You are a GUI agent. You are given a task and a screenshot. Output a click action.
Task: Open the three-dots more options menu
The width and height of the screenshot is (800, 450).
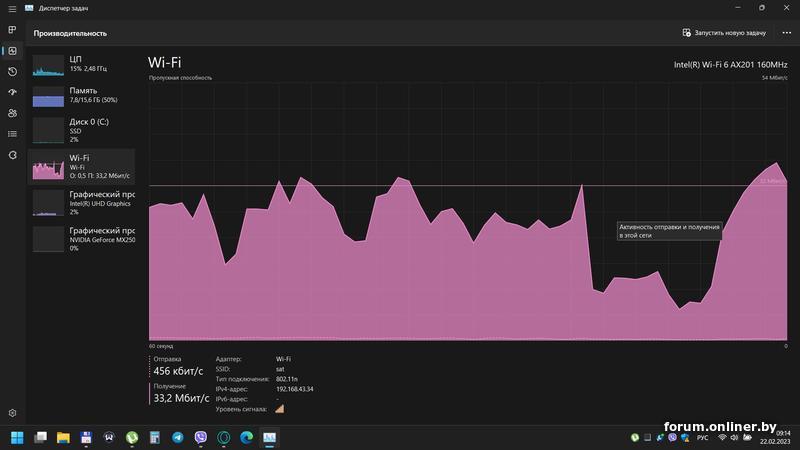point(786,32)
